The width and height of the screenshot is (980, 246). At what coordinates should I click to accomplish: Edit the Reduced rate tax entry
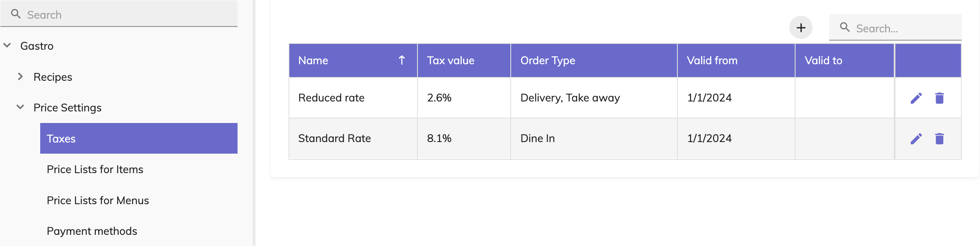[x=916, y=98]
